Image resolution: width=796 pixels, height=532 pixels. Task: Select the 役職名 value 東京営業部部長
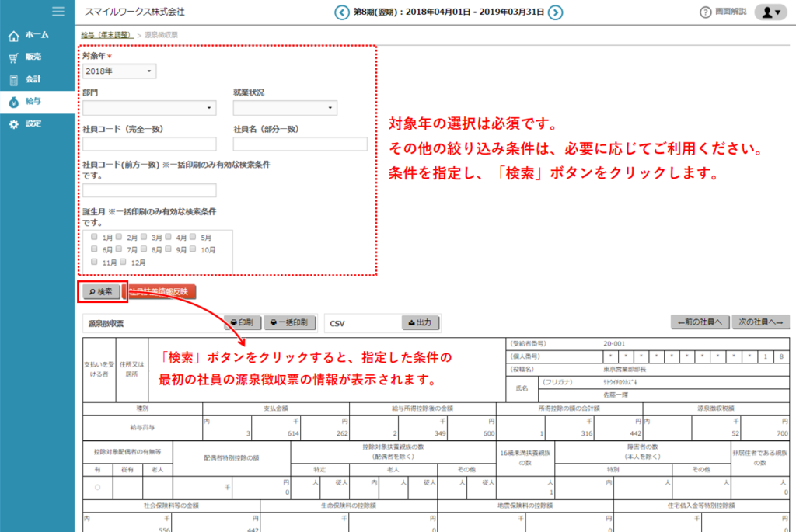point(625,369)
